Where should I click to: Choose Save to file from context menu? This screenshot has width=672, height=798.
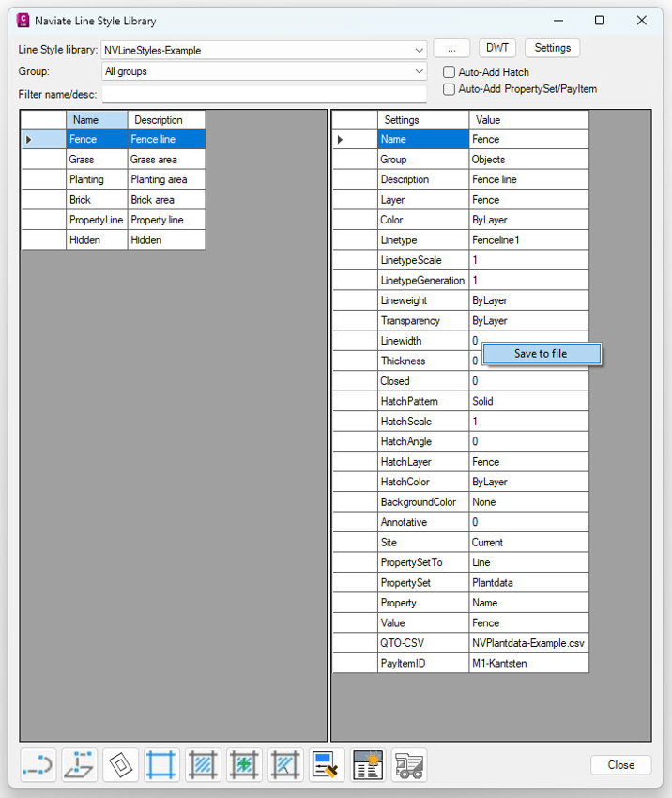click(x=542, y=354)
